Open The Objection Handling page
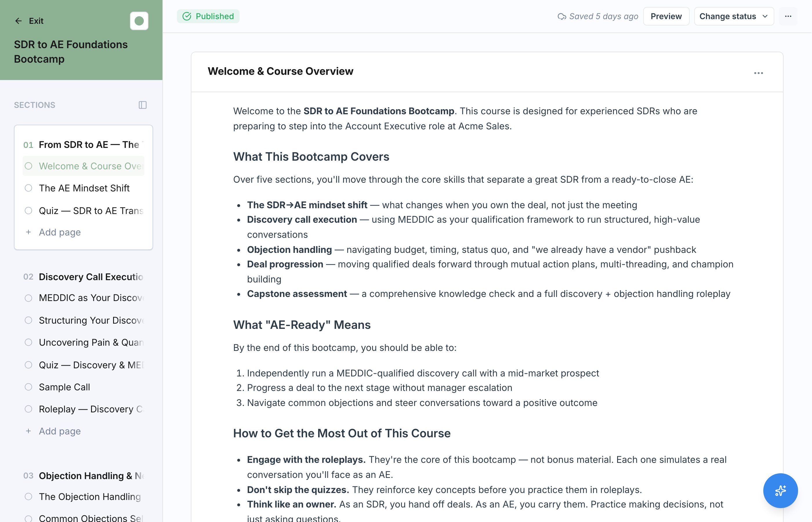 (x=83, y=496)
